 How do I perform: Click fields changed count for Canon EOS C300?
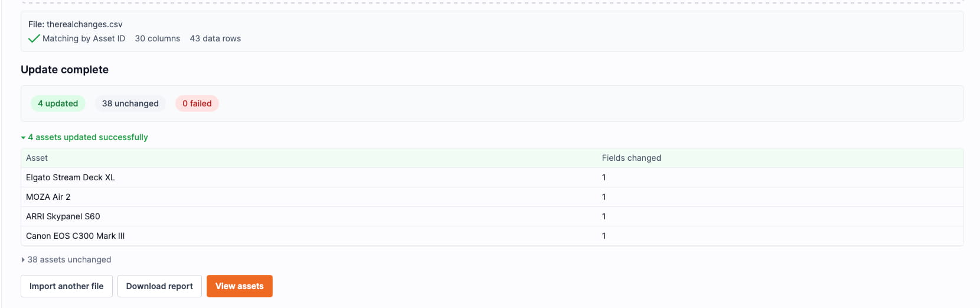coord(603,236)
